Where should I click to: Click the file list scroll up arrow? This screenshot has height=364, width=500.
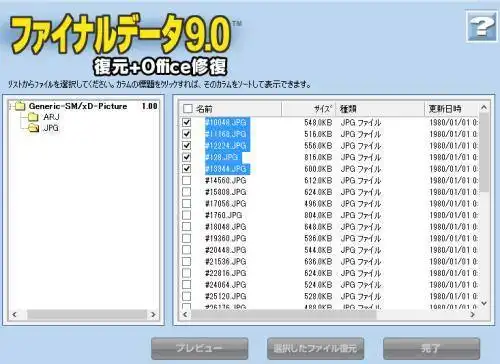[x=484, y=108]
